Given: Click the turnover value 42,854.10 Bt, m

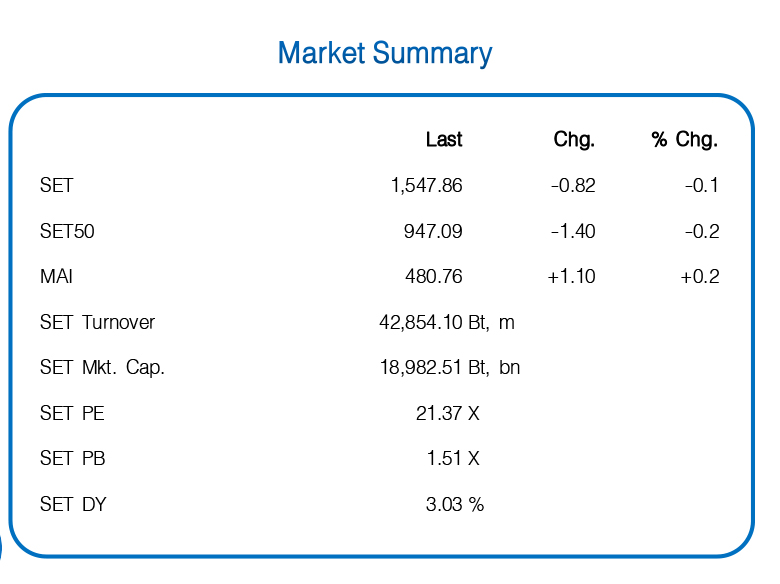Looking at the screenshot, I should (x=447, y=322).
